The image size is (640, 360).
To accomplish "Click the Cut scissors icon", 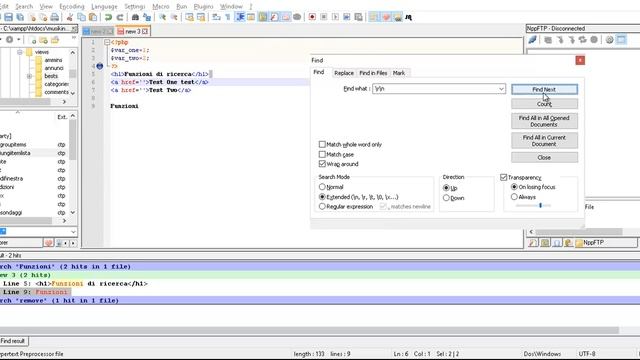I will (70, 17).
